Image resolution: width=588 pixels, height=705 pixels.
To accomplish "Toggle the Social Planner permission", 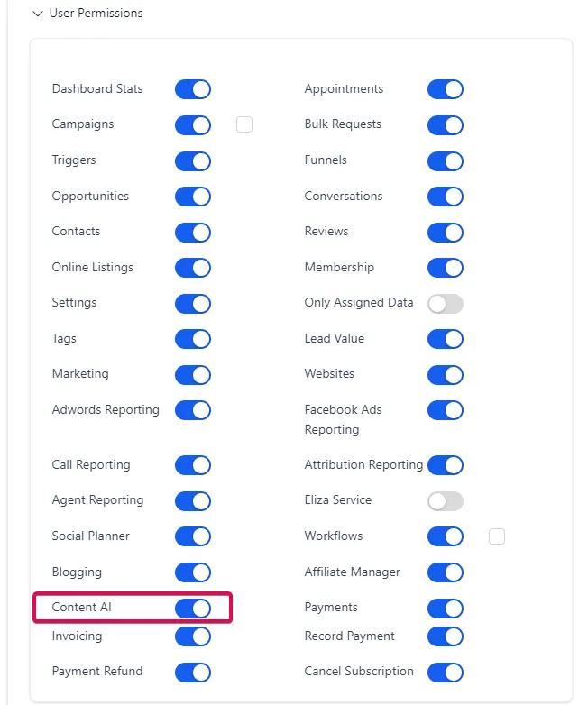I will pos(193,536).
